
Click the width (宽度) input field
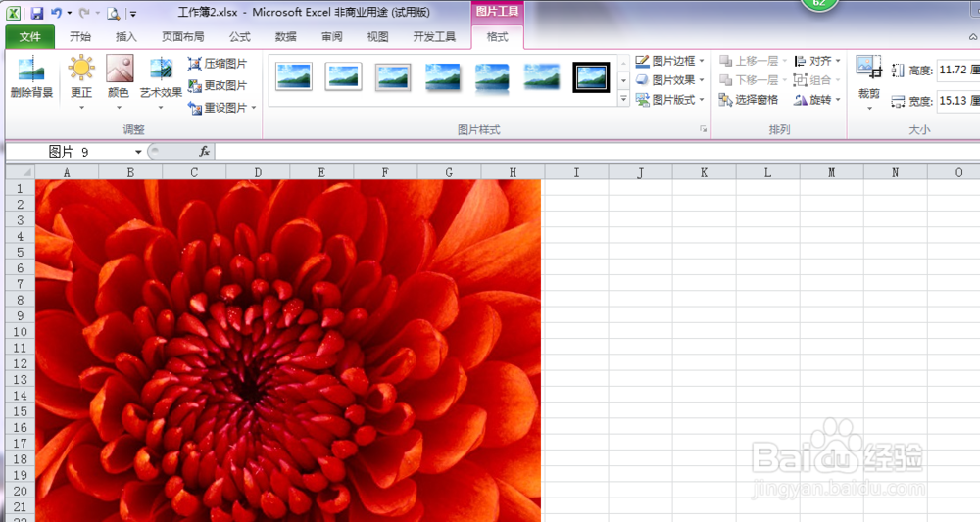(x=958, y=101)
